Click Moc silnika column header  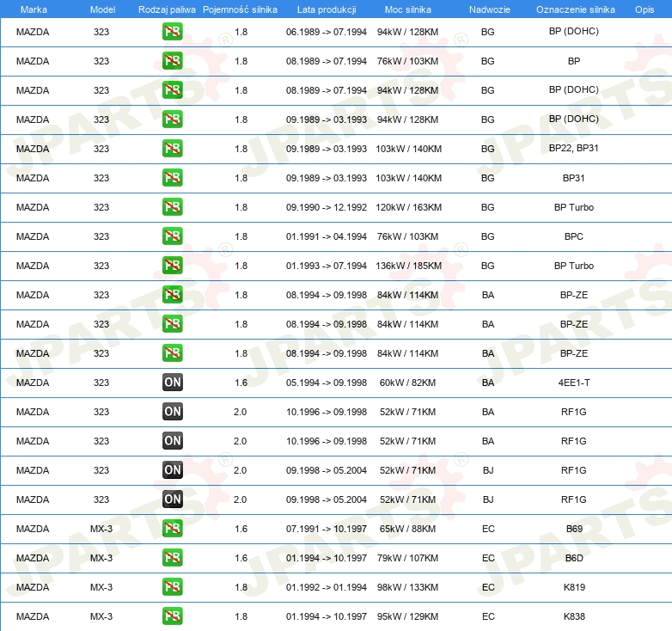[x=407, y=9]
